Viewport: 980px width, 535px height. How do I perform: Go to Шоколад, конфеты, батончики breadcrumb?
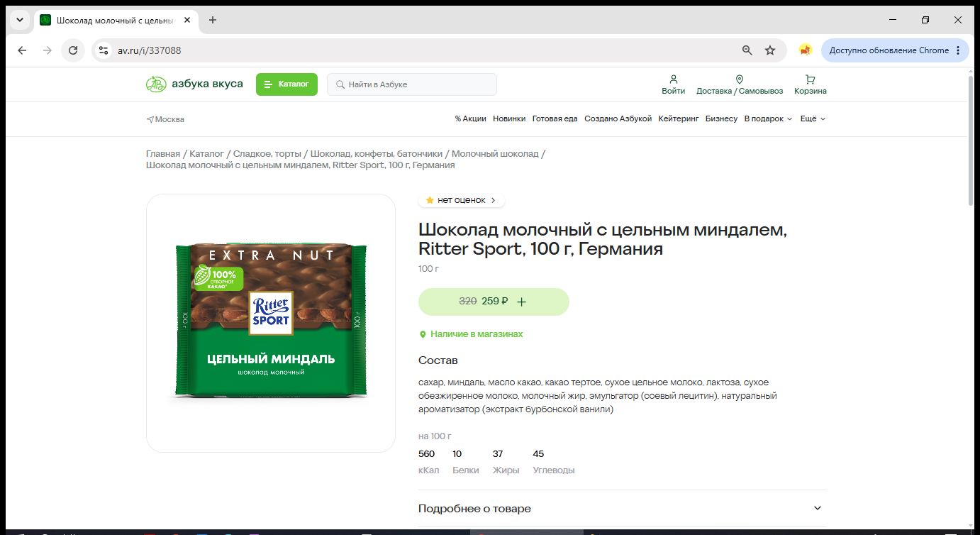(377, 153)
